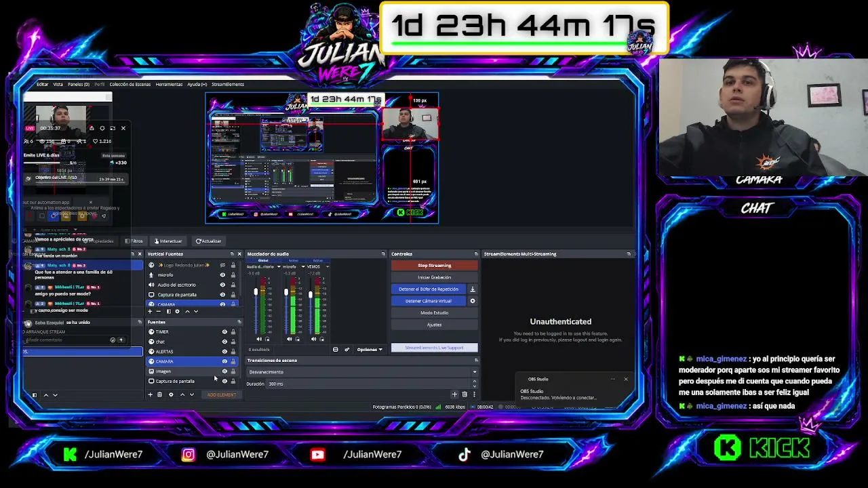868x488 pixels.
Task: Pop out the Mezclador de audio dock
Action: [383, 254]
